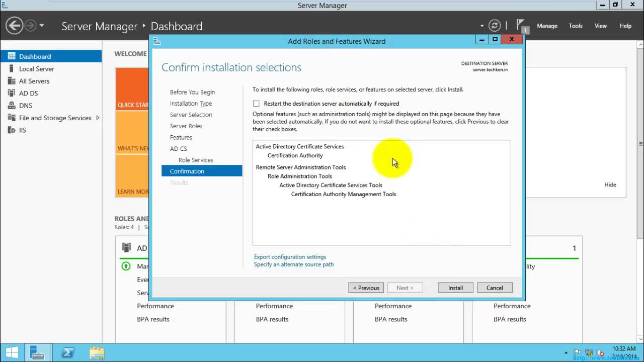Click the Dashboard icon in sidebar
Screen dimensions: 644x362
(12, 56)
